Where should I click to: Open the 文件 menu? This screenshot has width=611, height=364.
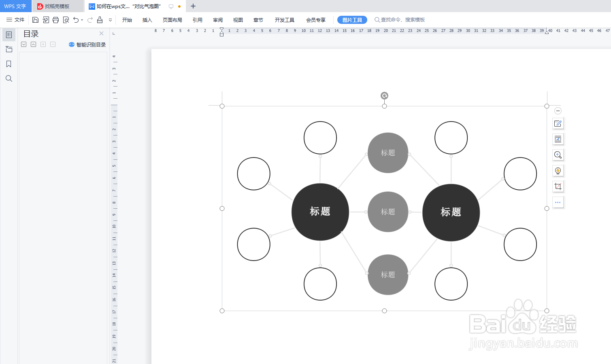pos(15,20)
